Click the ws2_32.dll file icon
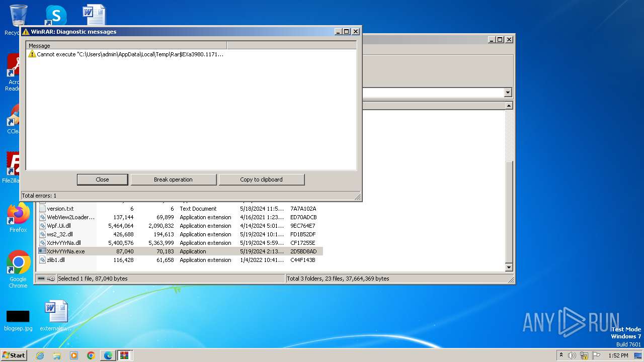This screenshot has height=362, width=644. tap(42, 234)
